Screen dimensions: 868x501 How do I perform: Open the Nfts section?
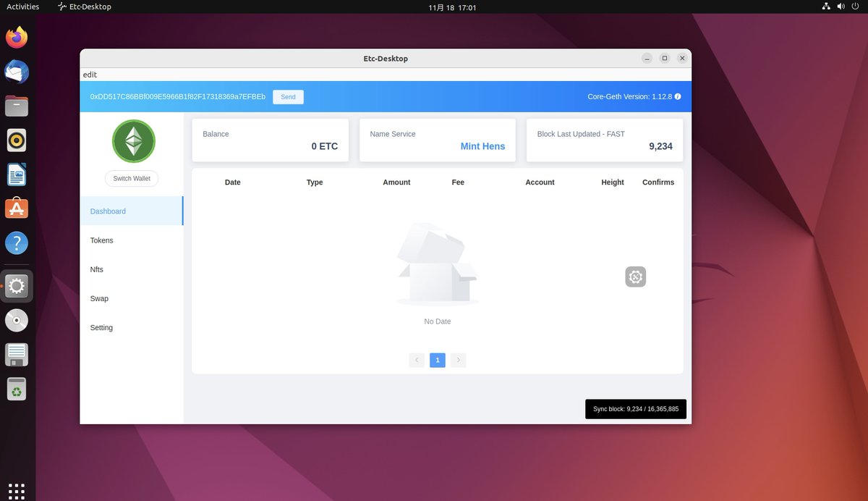(x=132, y=269)
